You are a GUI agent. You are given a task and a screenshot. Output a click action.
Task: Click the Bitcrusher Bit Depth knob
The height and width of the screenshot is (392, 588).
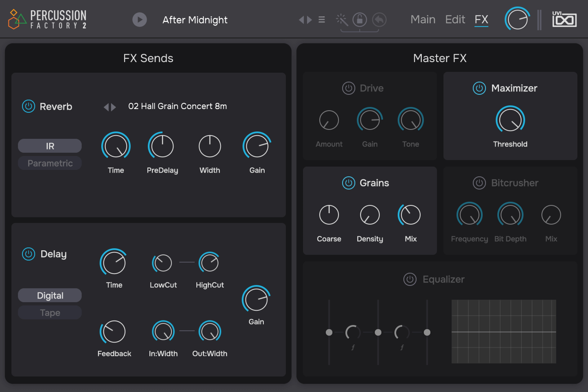[x=510, y=215]
